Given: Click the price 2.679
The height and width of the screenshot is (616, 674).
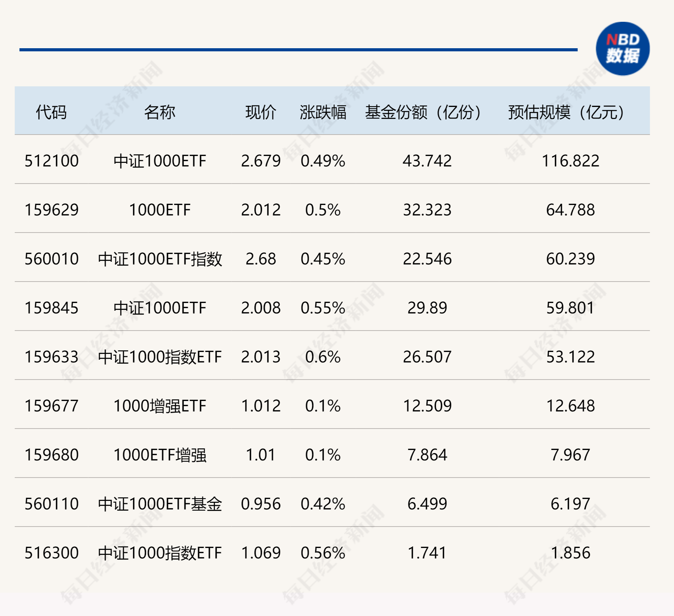Looking at the screenshot, I should [261, 161].
